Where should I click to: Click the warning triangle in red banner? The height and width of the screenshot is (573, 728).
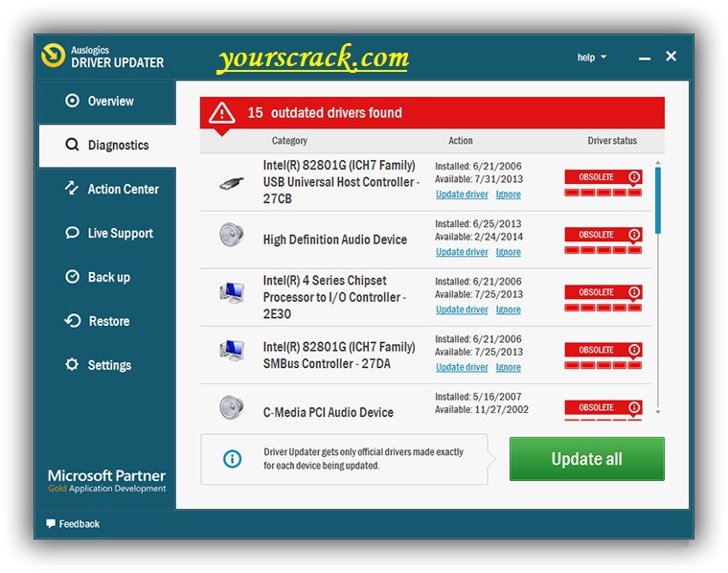point(222,112)
